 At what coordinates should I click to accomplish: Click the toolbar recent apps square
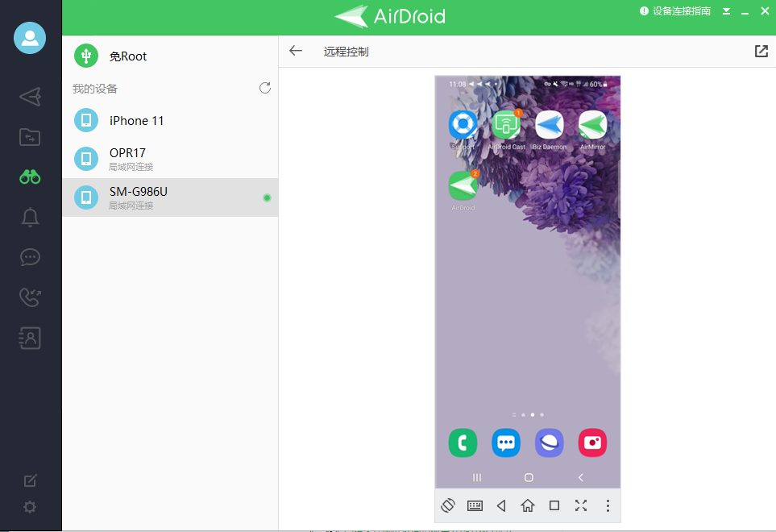pyautogui.click(x=554, y=505)
